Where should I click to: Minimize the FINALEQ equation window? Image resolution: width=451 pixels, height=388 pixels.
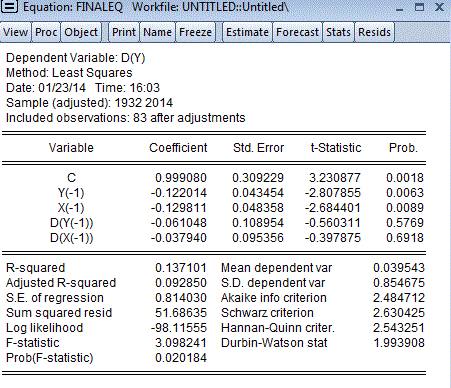point(399,7)
